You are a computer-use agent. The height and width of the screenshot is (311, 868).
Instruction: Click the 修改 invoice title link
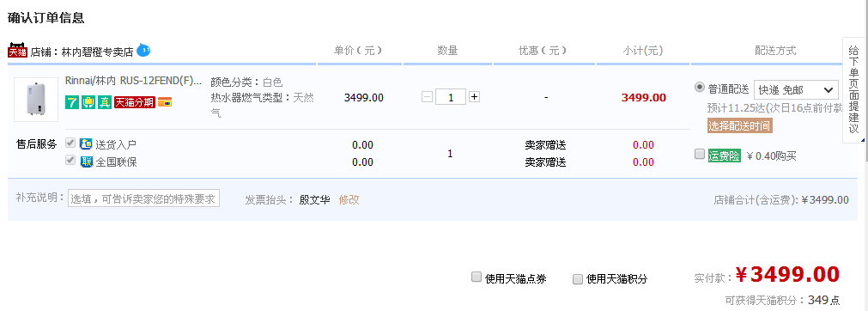pos(349,199)
